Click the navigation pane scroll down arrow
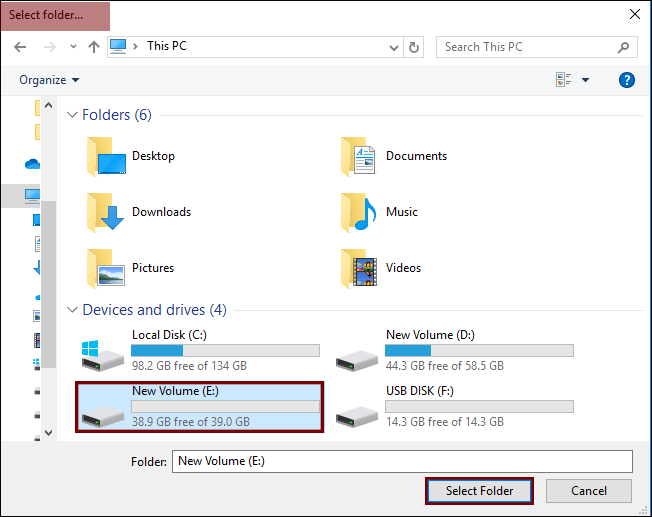This screenshot has height=517, width=652. 49,433
